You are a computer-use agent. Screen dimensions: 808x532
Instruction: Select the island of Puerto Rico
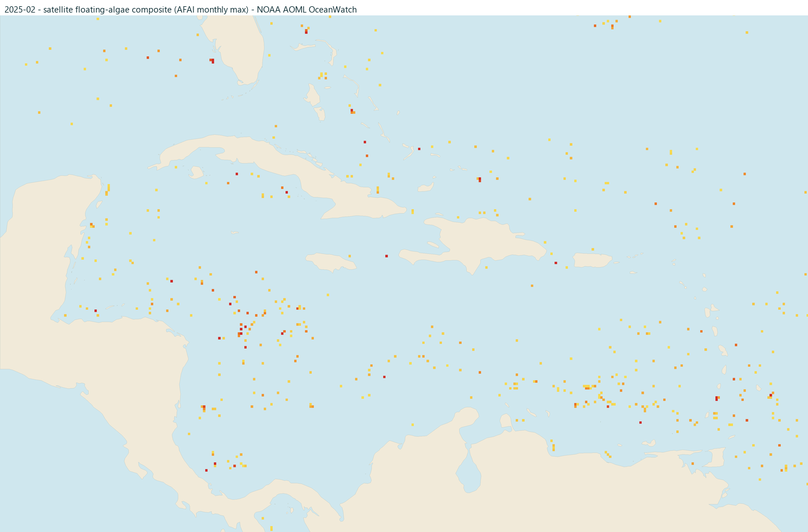tap(592, 261)
